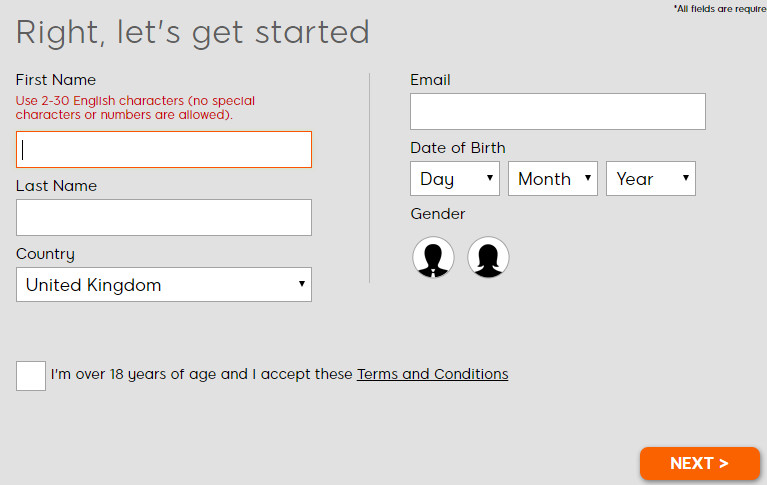Image resolution: width=767 pixels, height=485 pixels.
Task: Click the Date of Birth label
Action: click(458, 148)
